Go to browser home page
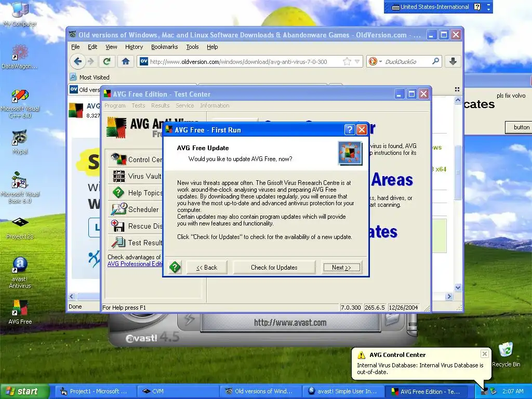The image size is (532, 399). 126,61
